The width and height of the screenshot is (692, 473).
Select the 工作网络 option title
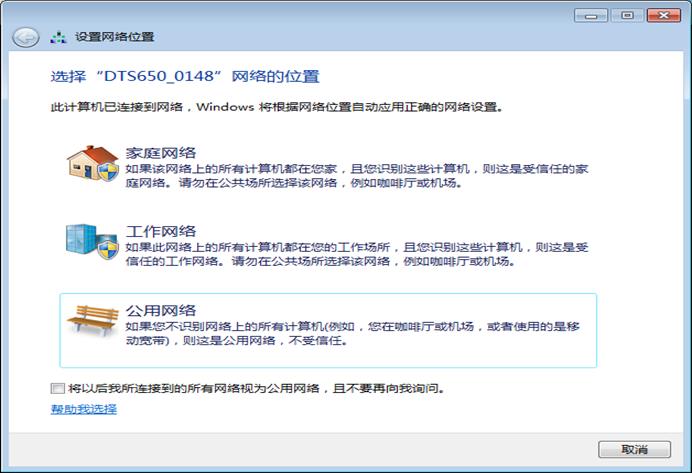coord(161,231)
